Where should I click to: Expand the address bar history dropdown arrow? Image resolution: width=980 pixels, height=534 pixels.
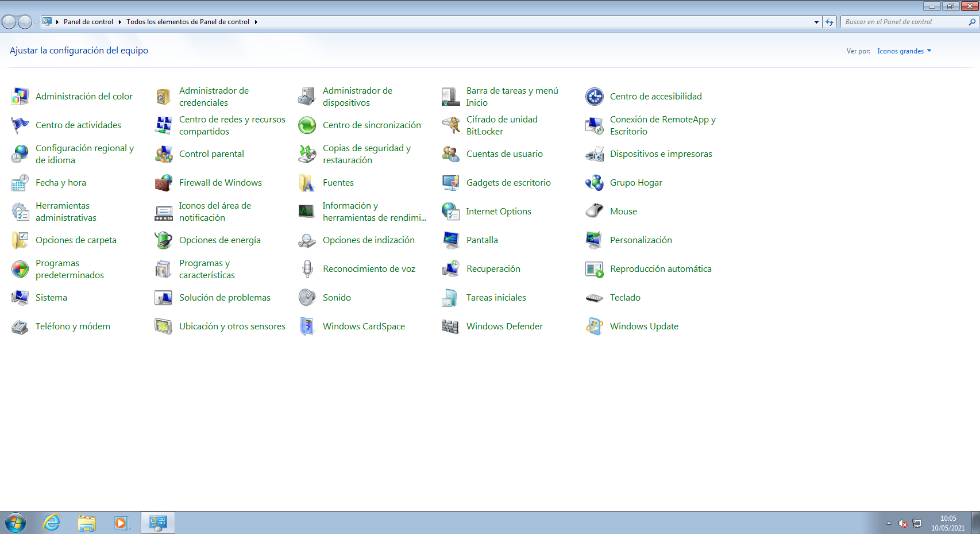point(816,22)
